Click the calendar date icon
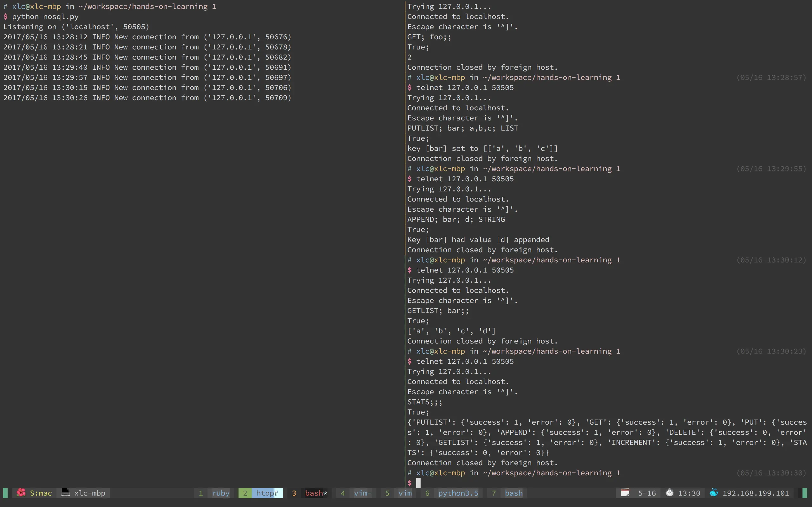 pyautogui.click(x=625, y=492)
